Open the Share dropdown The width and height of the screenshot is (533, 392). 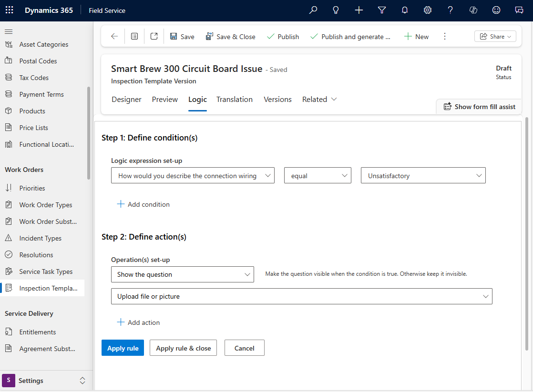point(495,36)
